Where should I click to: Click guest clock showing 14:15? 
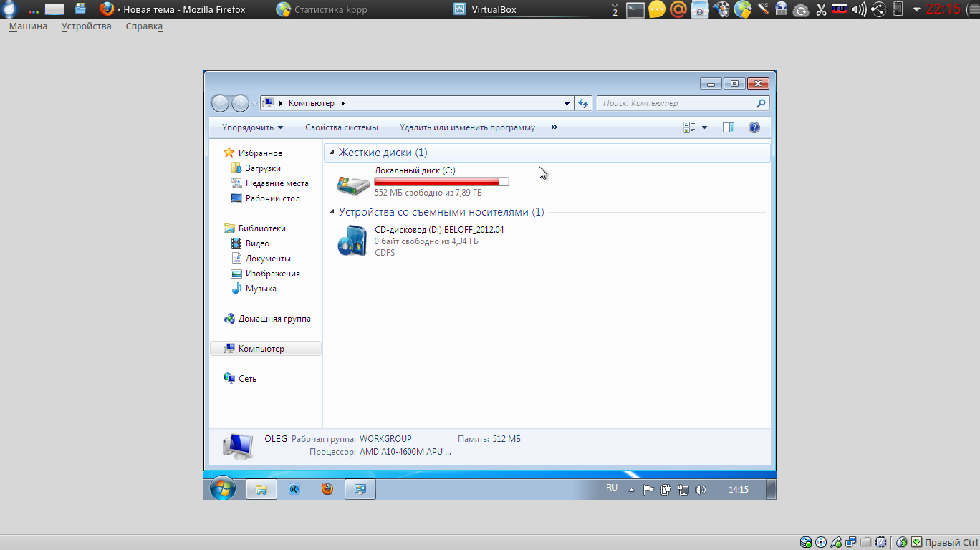738,490
